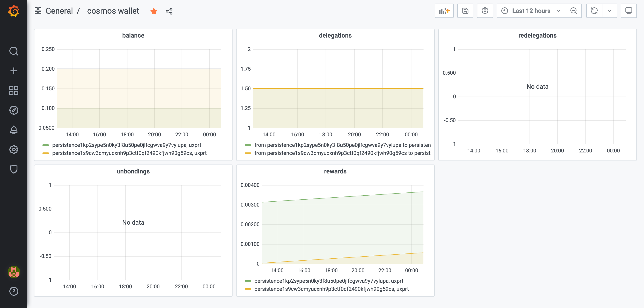This screenshot has width=644, height=308.
Task: Open the Alerting bell icon
Action: point(13,130)
